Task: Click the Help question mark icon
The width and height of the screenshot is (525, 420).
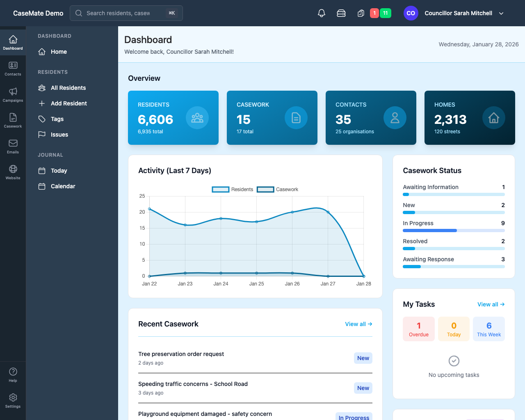Action: [x=13, y=374]
